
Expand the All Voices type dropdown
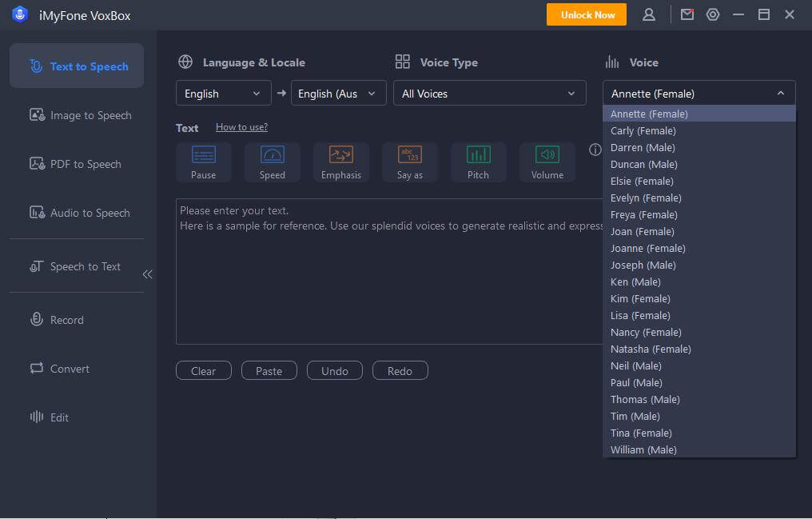pyautogui.click(x=490, y=94)
